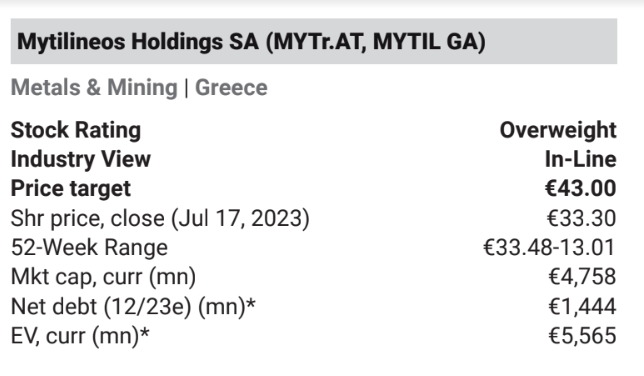Screen dimensions: 644x376
Task: Select the €4,758 market cap value
Action: 582,277
